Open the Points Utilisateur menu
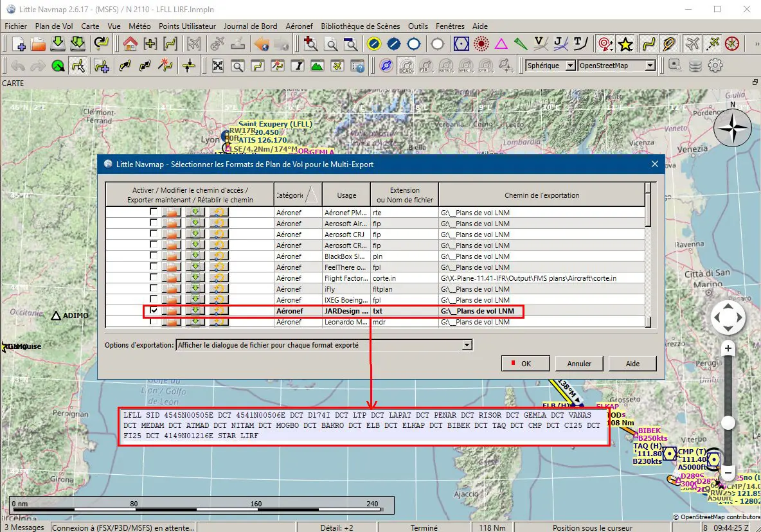 187,26
